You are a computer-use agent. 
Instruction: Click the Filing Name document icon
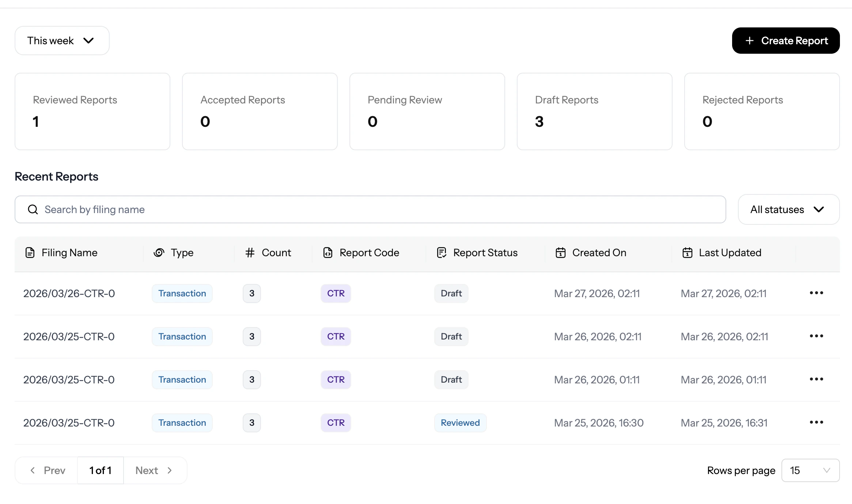pyautogui.click(x=30, y=253)
